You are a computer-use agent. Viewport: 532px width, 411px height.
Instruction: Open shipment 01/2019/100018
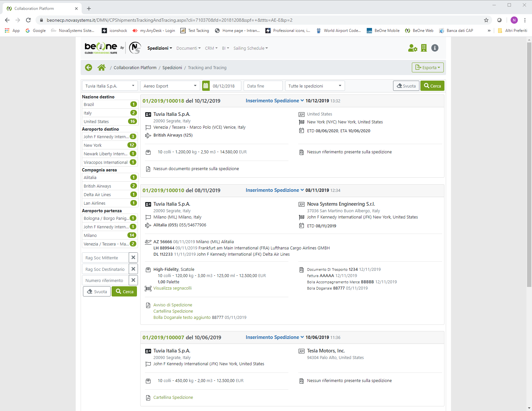[x=163, y=101]
